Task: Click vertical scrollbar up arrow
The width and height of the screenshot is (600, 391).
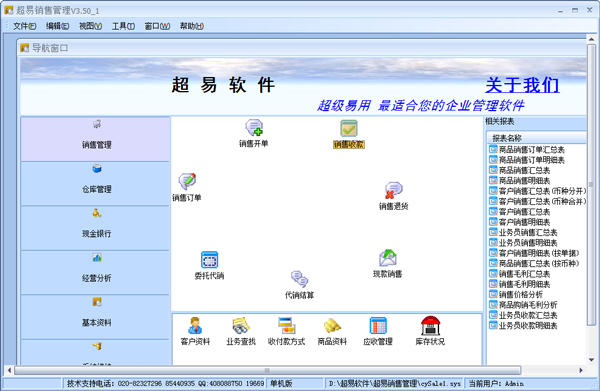Action: pyautogui.click(x=592, y=39)
